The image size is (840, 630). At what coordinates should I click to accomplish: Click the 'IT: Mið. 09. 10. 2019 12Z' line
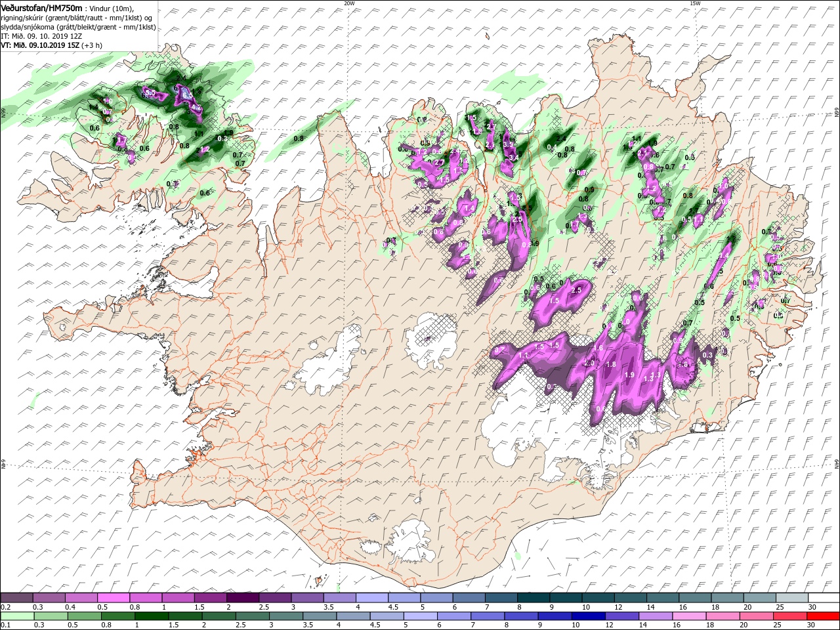(x=42, y=36)
